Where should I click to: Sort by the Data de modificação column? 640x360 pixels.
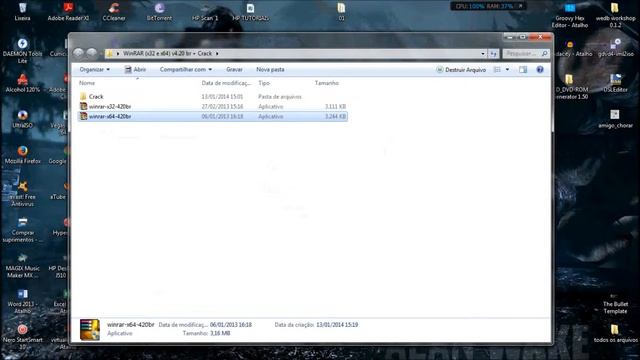coord(226,83)
